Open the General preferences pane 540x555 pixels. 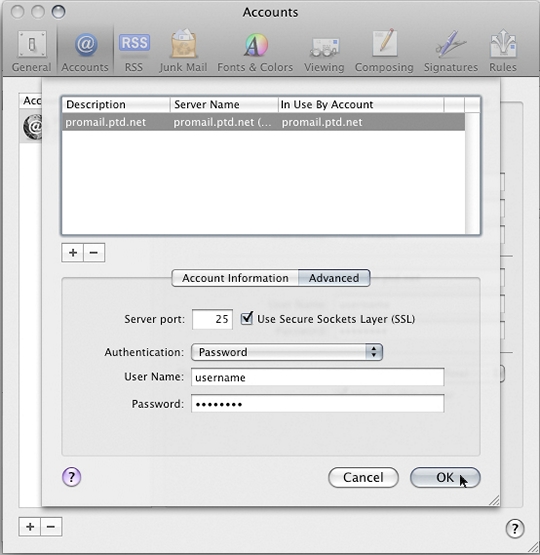(31, 51)
